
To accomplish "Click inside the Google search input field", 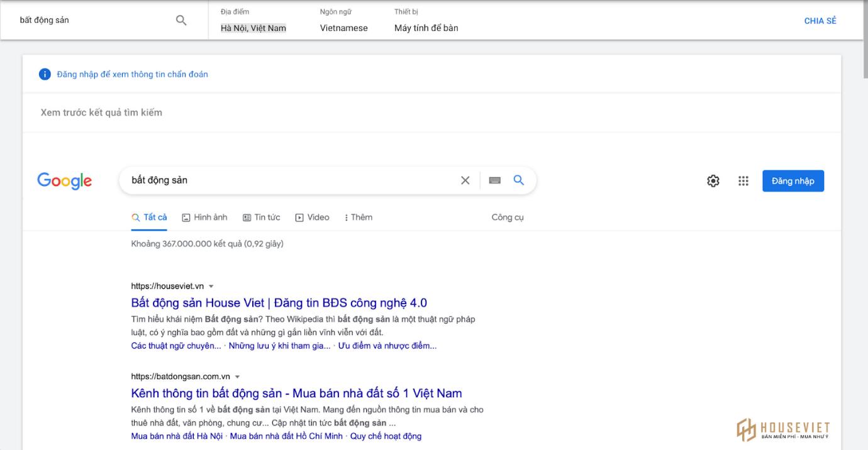I will [289, 180].
